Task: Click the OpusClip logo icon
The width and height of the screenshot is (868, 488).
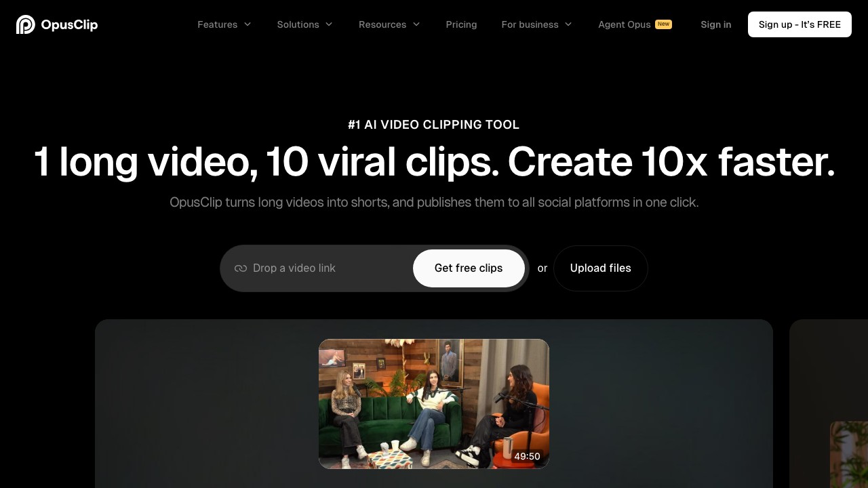Action: [25, 24]
